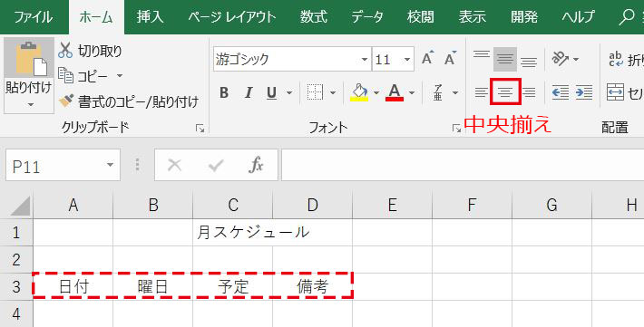Select column E header
Image resolution: width=644 pixels, height=327 pixels.
(392, 205)
